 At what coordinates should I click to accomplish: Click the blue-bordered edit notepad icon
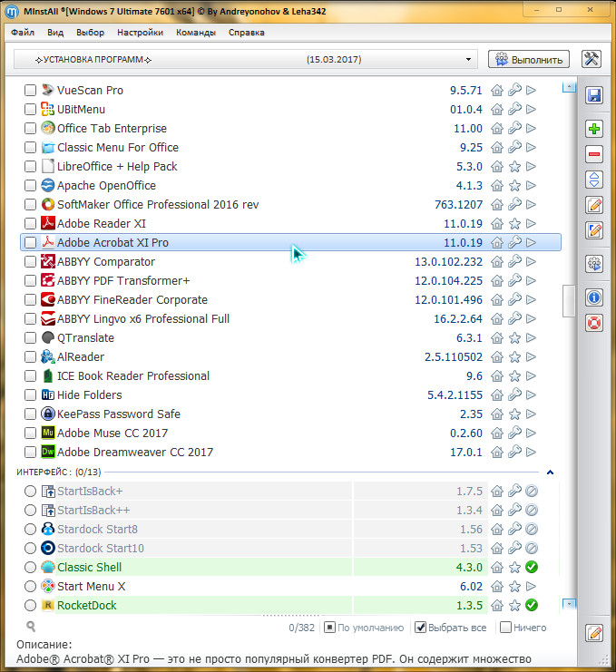(x=594, y=230)
